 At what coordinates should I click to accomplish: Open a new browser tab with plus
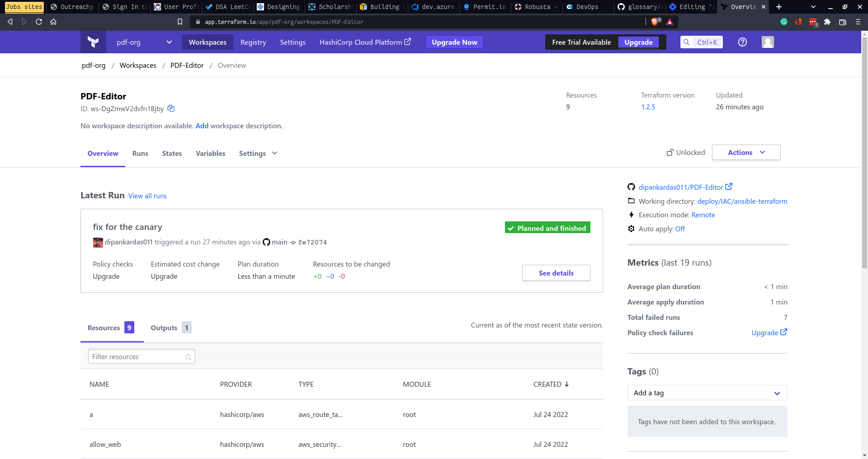click(x=779, y=7)
